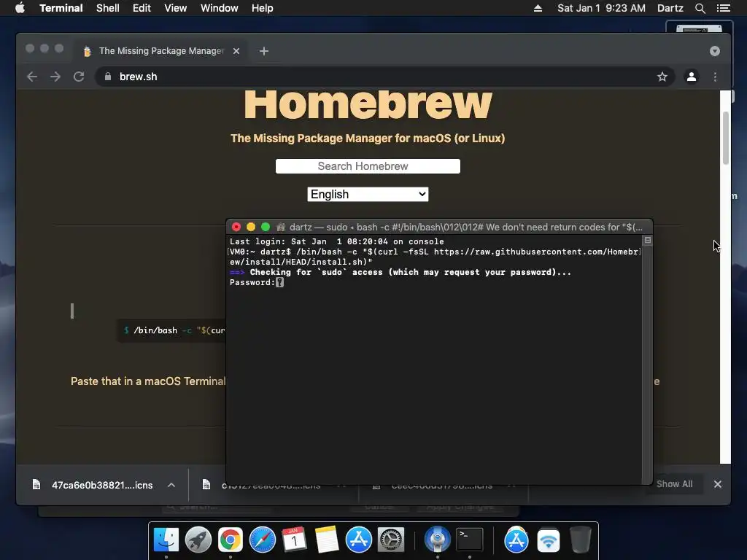Open the Edit menu

click(142, 8)
